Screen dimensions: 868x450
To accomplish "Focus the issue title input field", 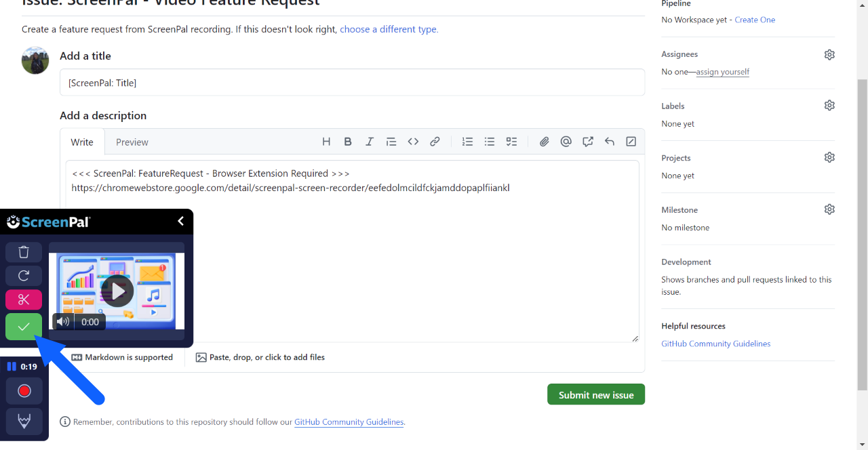I will pos(352,82).
